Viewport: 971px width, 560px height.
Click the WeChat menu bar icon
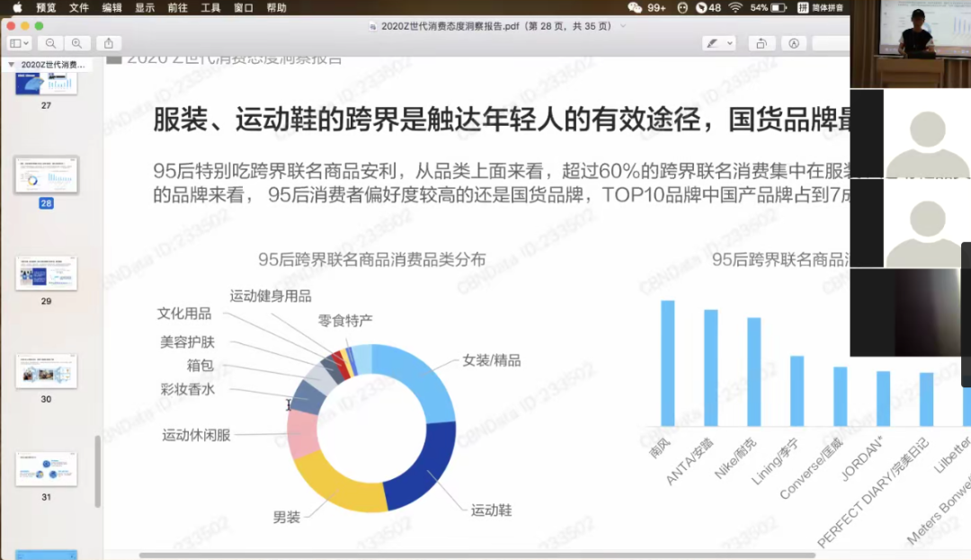point(635,7)
